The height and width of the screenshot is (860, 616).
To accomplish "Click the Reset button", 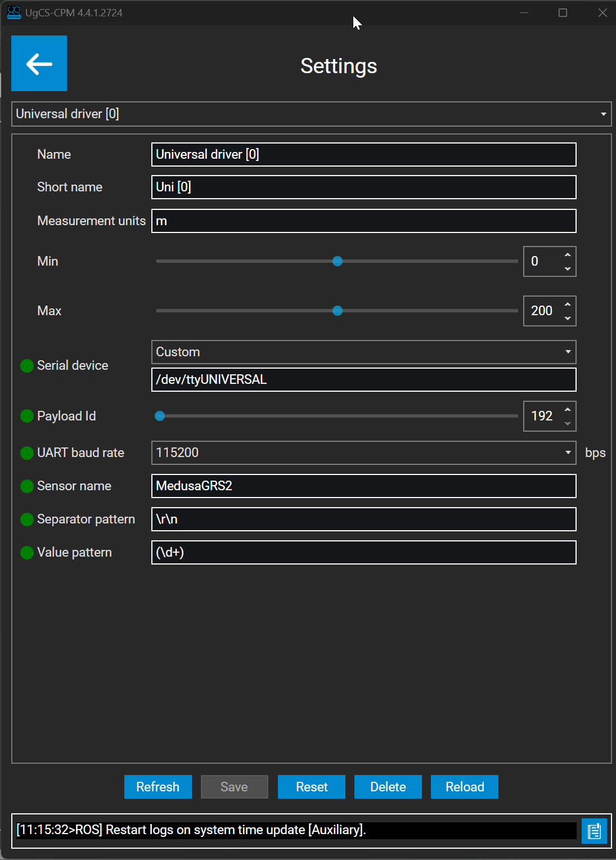I will tap(312, 787).
